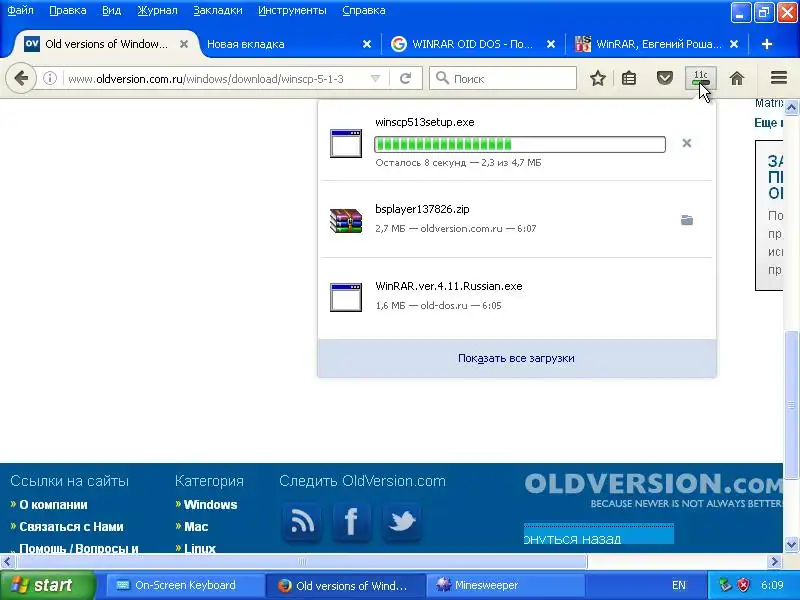Click Показать все загрузки button
800x600 pixels.
pos(516,358)
